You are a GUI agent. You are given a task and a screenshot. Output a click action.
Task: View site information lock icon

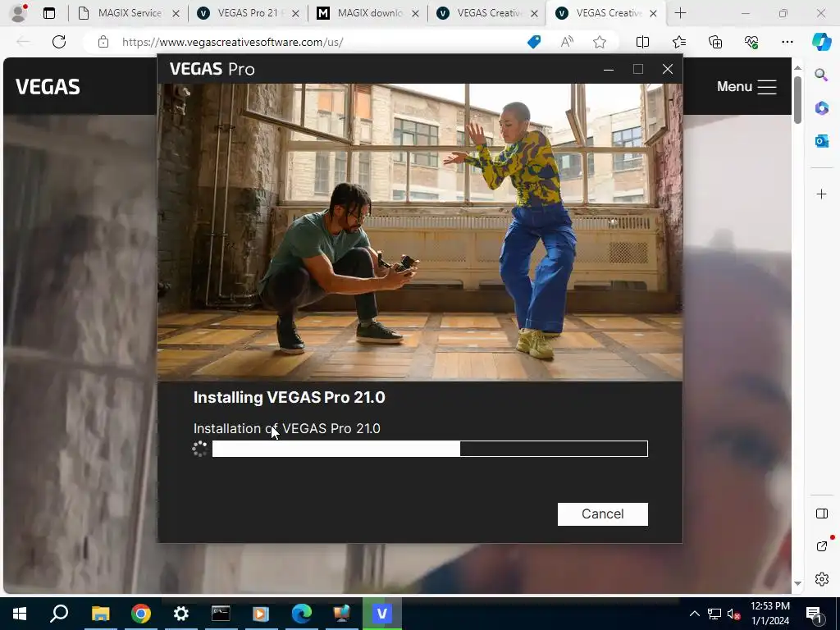click(103, 42)
